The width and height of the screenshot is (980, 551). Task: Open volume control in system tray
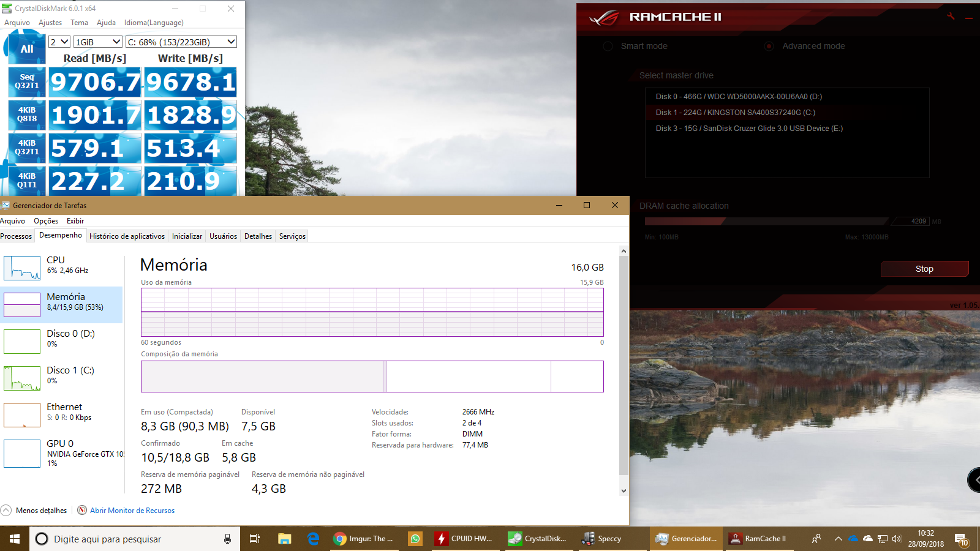tap(897, 539)
